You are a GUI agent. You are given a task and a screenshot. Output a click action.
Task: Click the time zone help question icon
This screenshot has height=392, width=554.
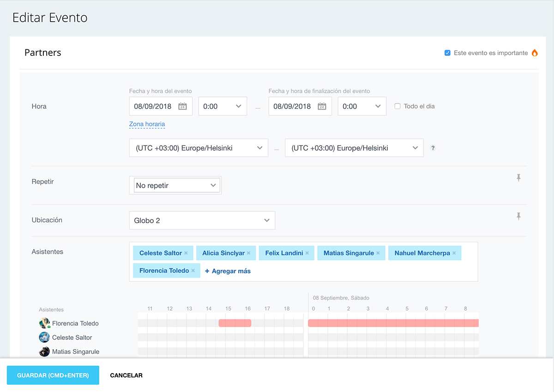(x=433, y=148)
